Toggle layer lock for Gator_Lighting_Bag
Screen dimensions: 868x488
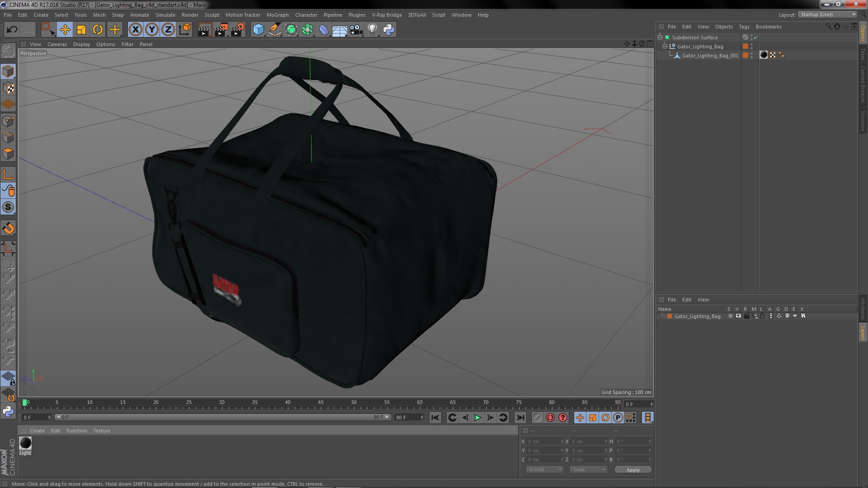pos(762,316)
